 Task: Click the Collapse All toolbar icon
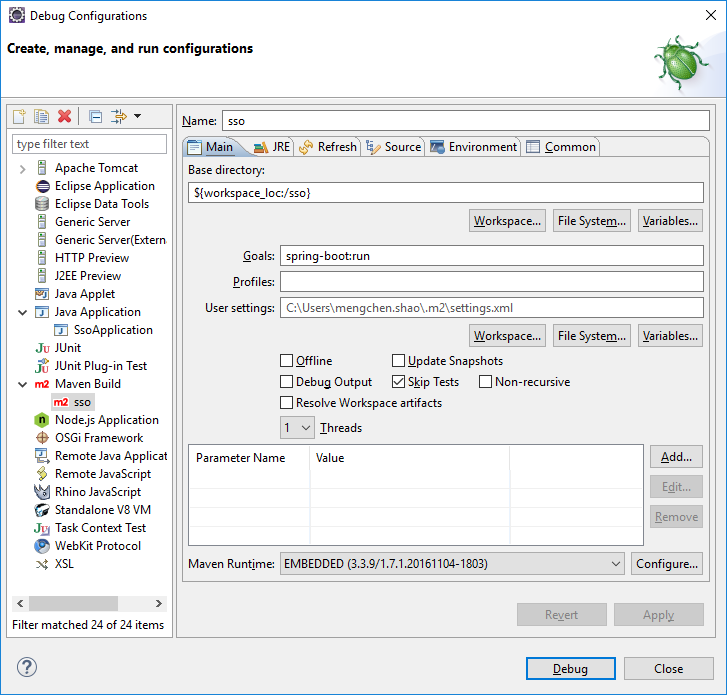pyautogui.click(x=96, y=116)
